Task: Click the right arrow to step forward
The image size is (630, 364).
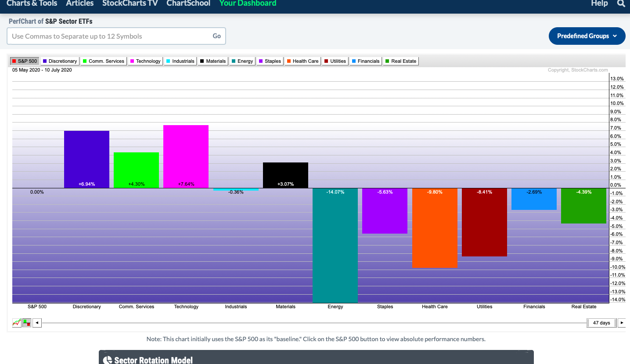Action: point(622,322)
